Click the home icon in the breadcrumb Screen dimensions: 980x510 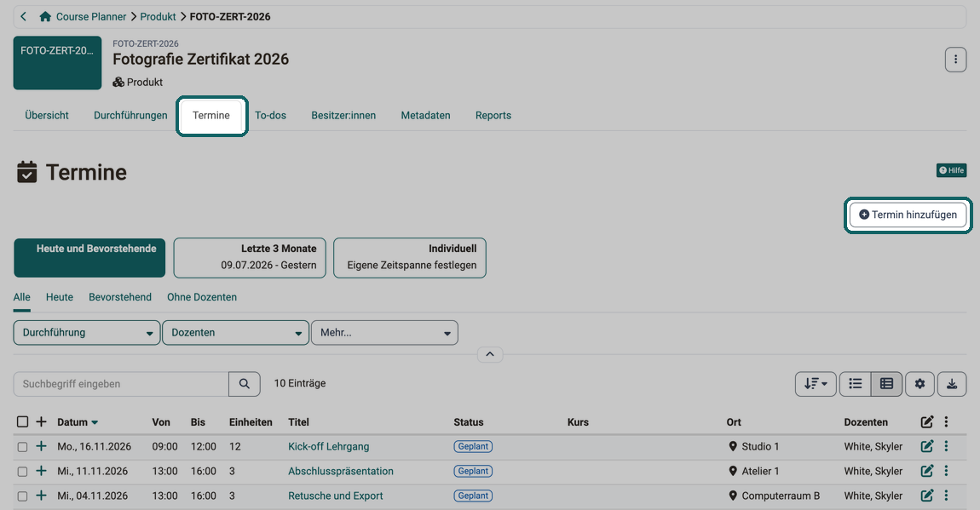[45, 16]
